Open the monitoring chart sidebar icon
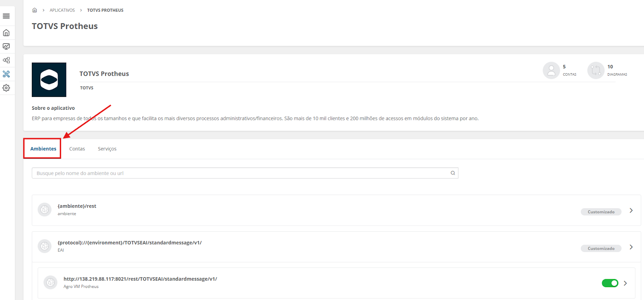644x300 pixels. [6, 47]
